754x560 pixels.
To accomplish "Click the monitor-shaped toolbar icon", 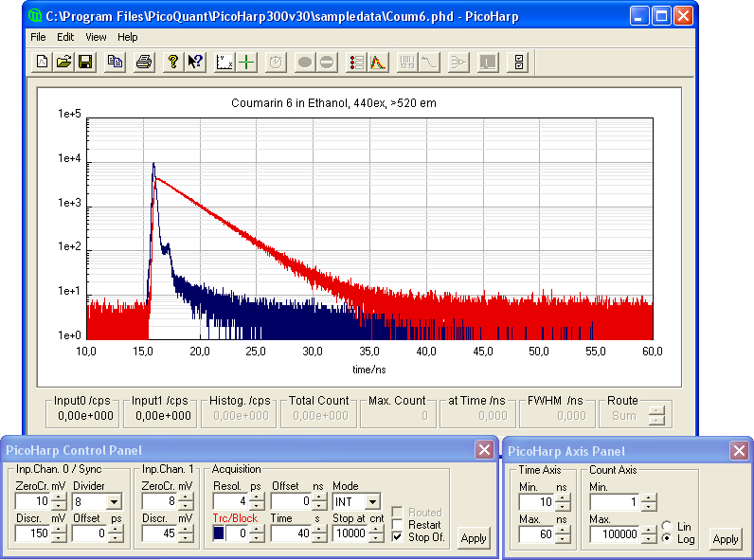I will tap(488, 62).
